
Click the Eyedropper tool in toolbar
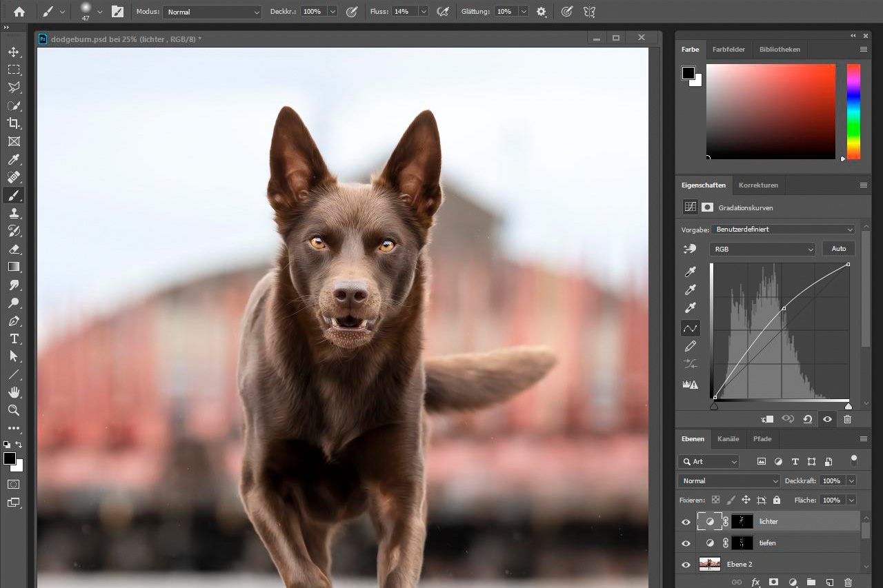(x=14, y=159)
